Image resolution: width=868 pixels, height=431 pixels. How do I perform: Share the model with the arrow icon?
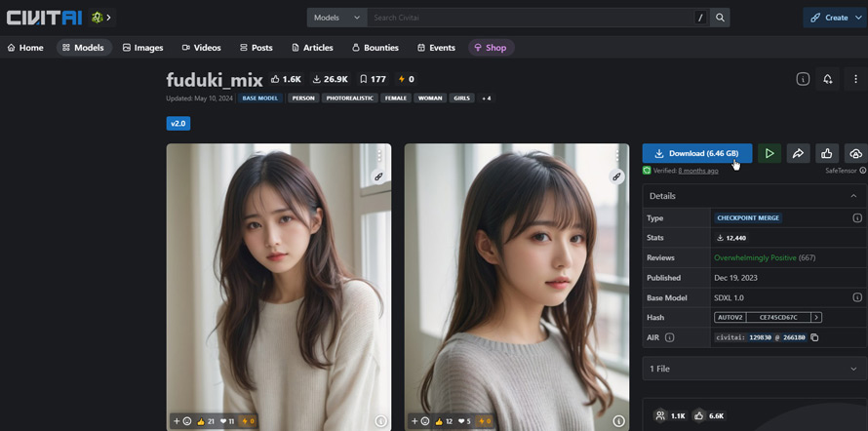point(798,153)
